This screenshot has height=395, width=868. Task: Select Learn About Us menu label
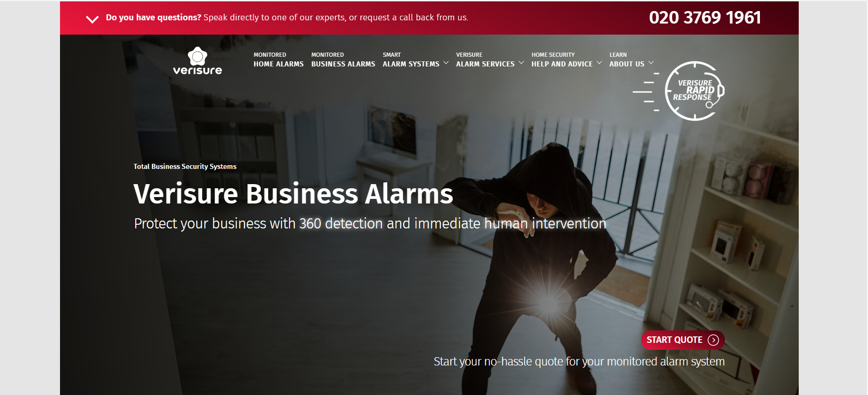click(627, 60)
